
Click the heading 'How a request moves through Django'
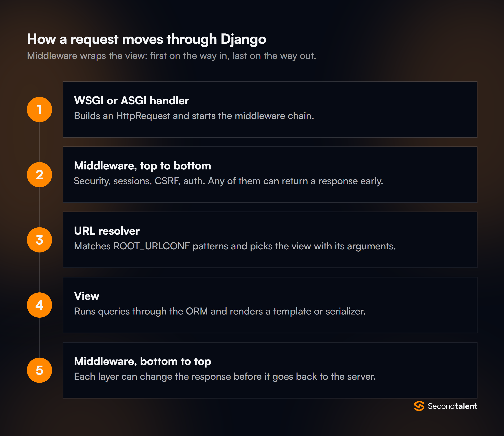tap(147, 39)
